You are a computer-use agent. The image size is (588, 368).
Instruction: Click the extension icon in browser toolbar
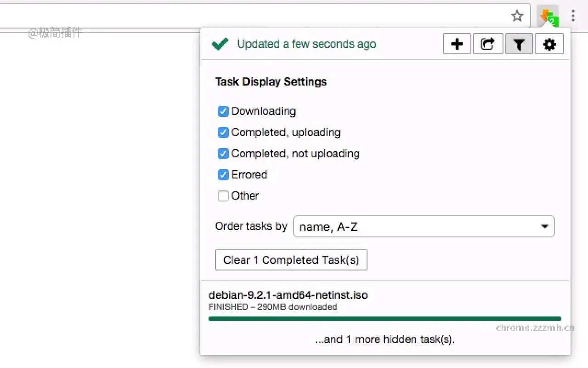548,17
